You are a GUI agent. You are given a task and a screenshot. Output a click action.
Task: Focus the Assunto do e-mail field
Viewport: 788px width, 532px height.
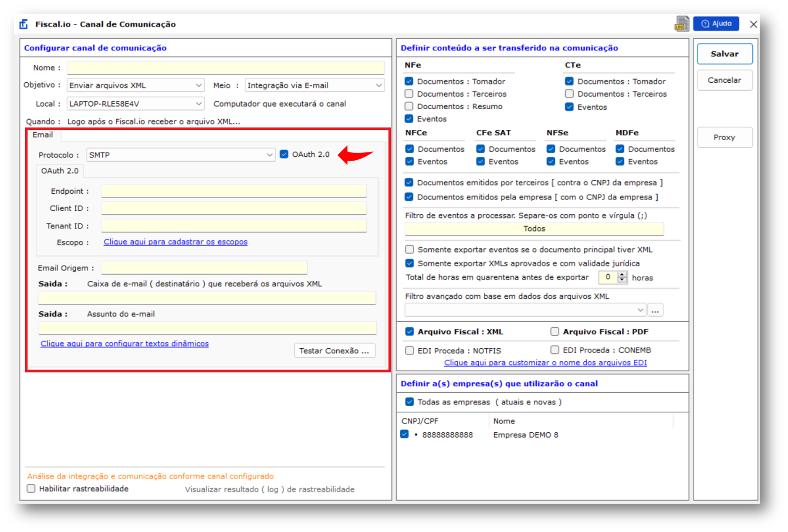(x=207, y=328)
